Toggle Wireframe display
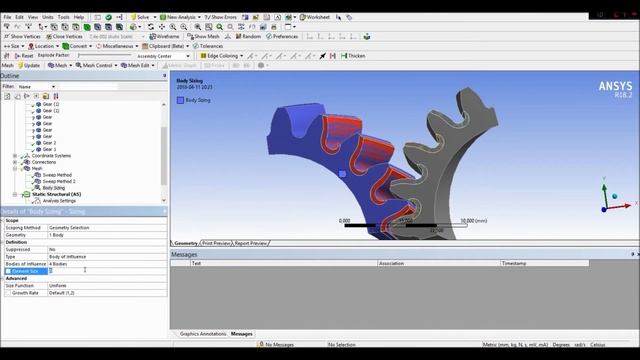The height and width of the screenshot is (360, 640). 164,36
